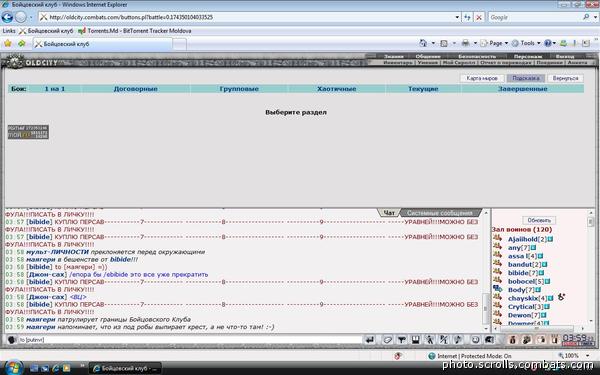The height and width of the screenshot is (375, 600).
Task: Click the private message icon beside Ajailhold
Action: pyautogui.click(x=497, y=238)
